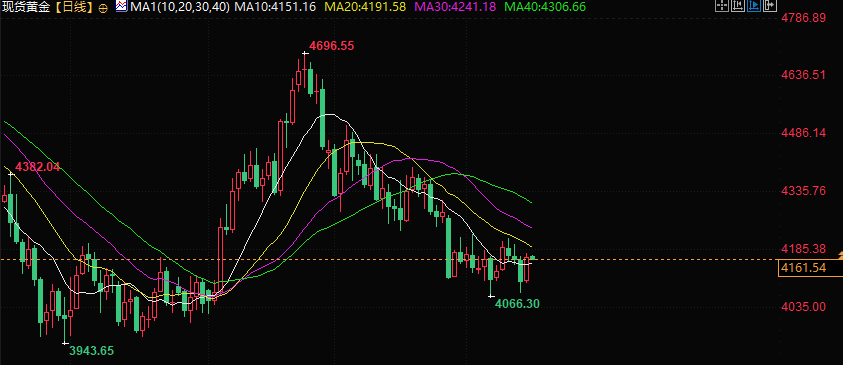Click the yellow MA20:4191.58 value
This screenshot has width=843, height=365.
[366, 7]
